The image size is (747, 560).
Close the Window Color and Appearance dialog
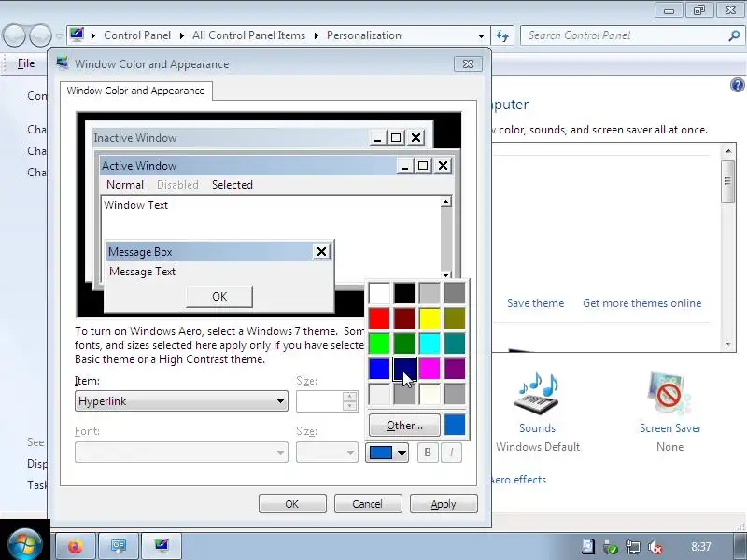[x=468, y=63]
